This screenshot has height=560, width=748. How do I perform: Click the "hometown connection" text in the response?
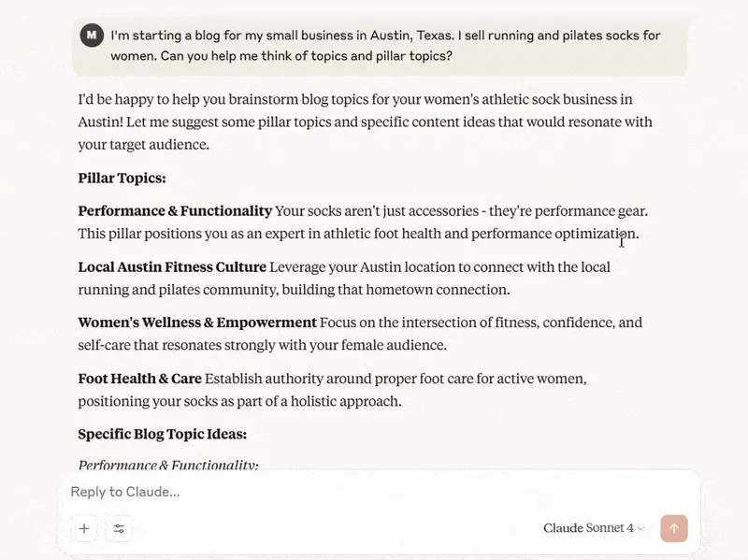point(446,290)
